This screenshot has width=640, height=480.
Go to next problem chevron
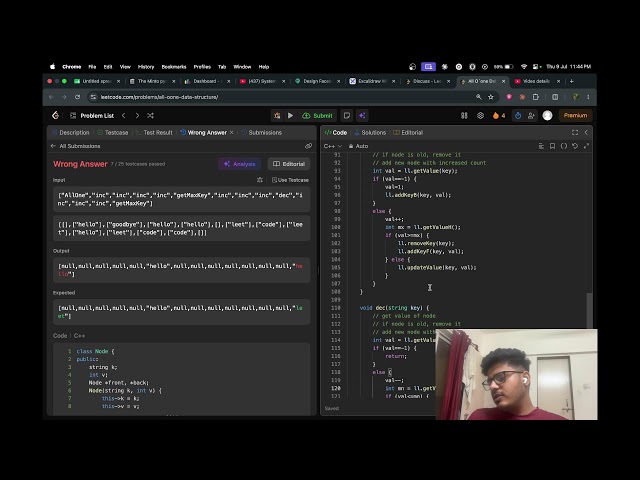pyautogui.click(x=137, y=116)
